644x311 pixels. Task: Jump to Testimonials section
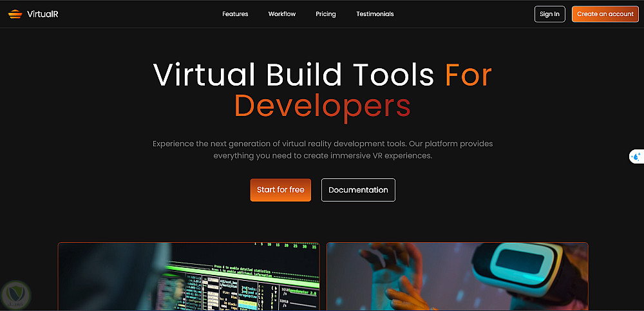click(375, 14)
